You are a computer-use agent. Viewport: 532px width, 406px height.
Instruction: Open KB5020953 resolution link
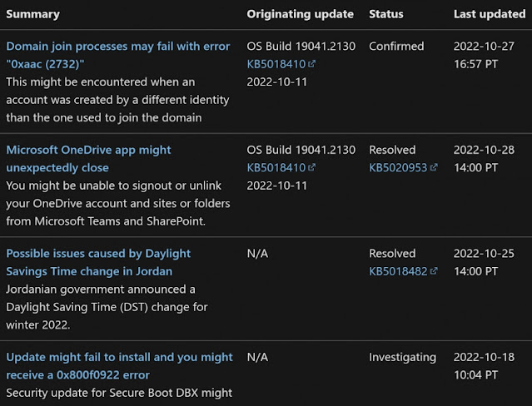pos(398,167)
